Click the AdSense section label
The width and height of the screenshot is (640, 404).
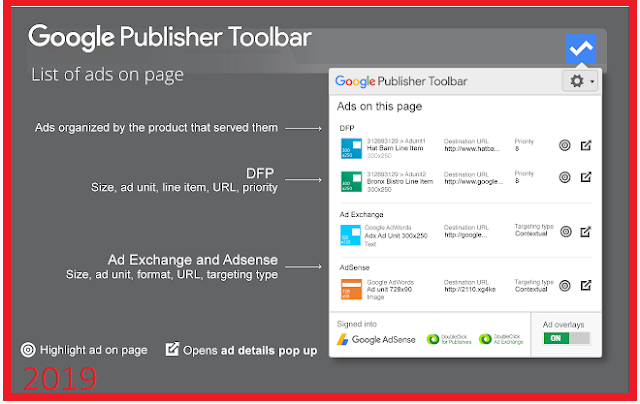point(354,268)
